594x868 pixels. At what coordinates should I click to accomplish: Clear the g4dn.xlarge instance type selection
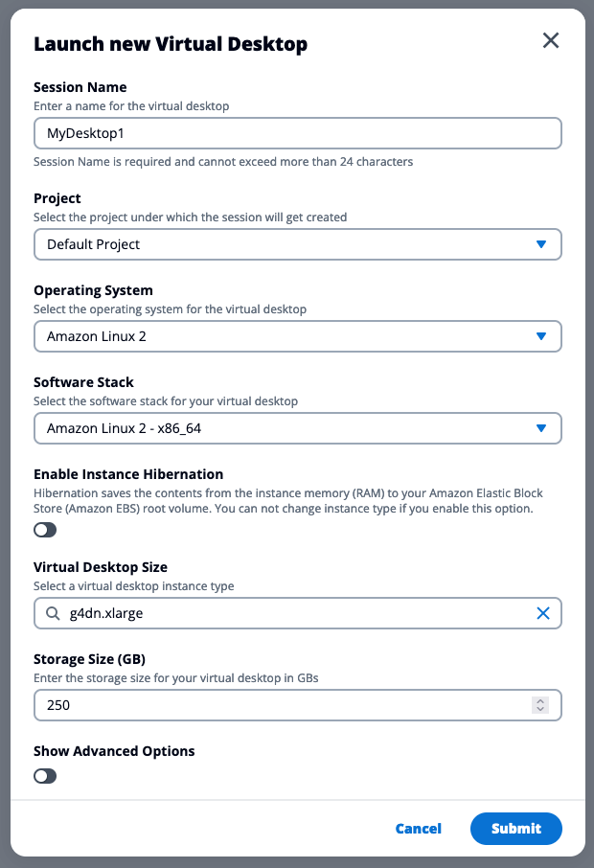tap(543, 613)
